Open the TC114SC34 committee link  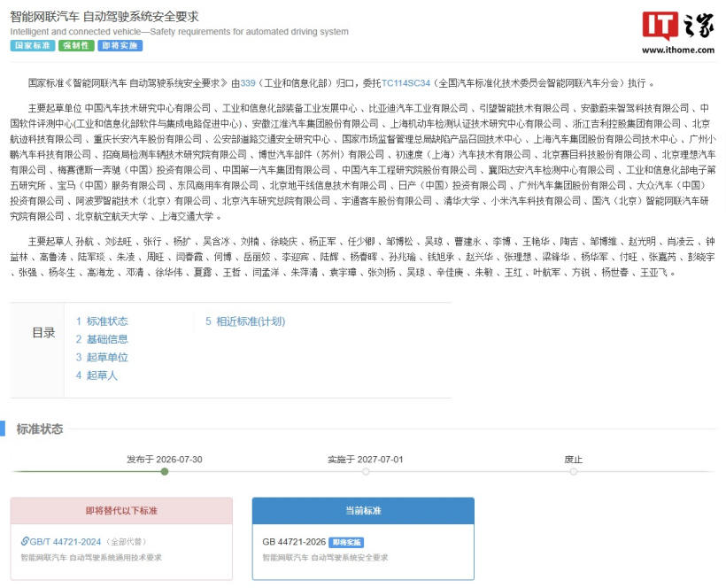(x=405, y=83)
